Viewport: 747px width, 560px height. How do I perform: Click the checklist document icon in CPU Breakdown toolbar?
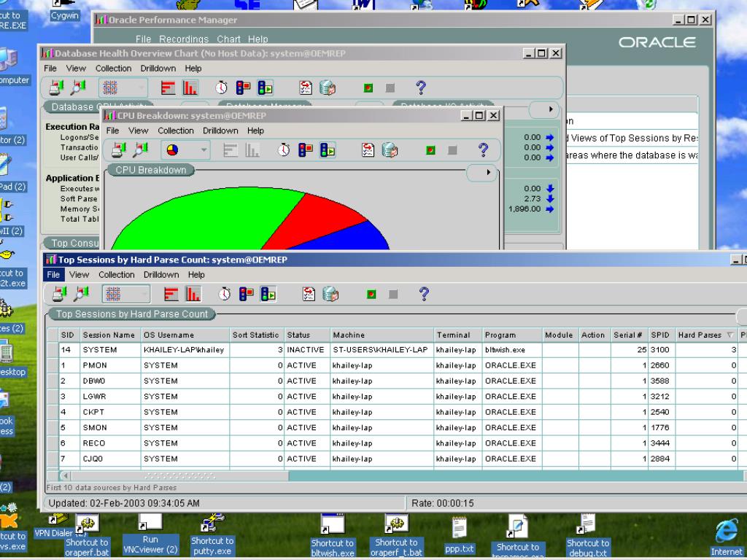point(368,150)
